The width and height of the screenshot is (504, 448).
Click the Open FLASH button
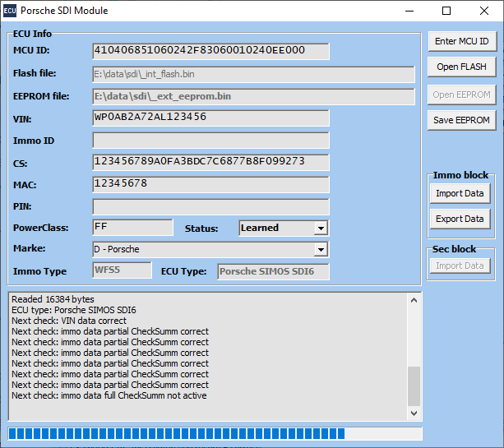point(461,67)
